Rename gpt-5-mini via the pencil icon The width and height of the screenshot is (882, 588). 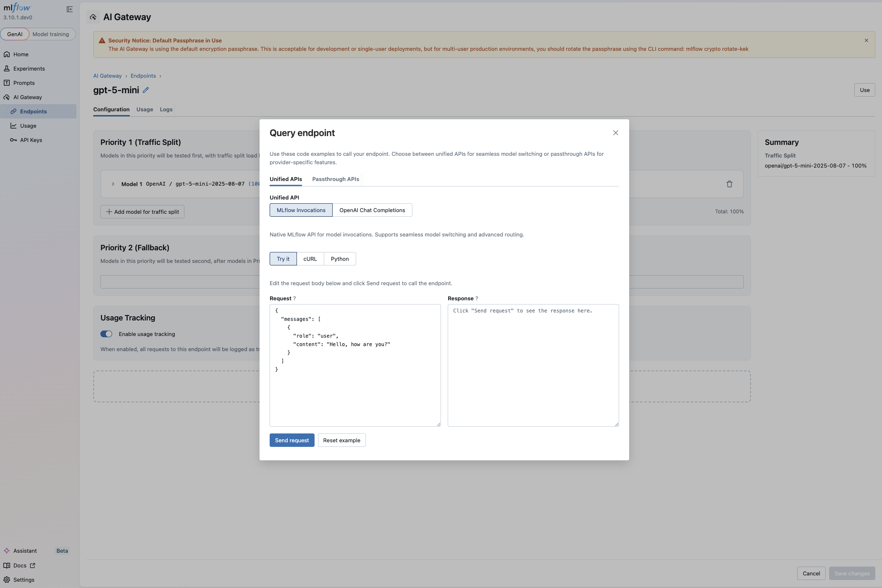(x=146, y=90)
